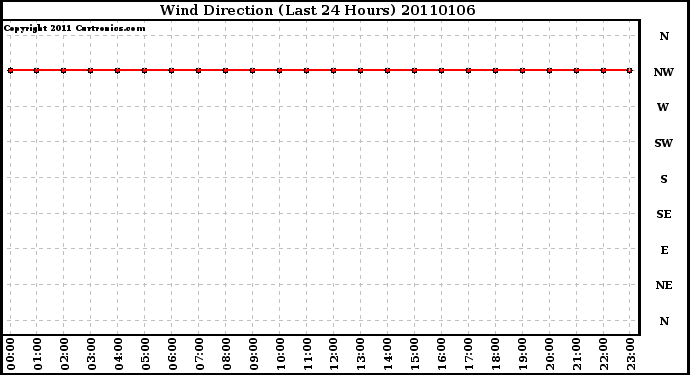Select the 03:00 data point marker
Screen dimensions: 690x375
click(91, 70)
